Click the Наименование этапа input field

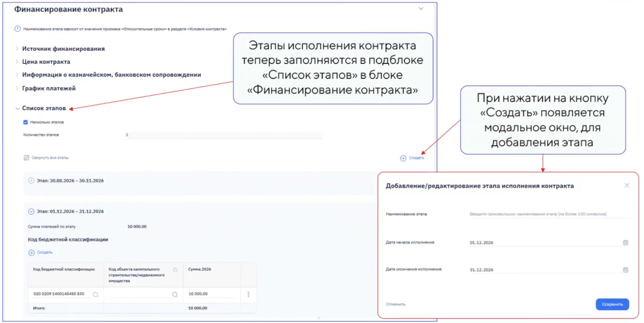click(550, 214)
